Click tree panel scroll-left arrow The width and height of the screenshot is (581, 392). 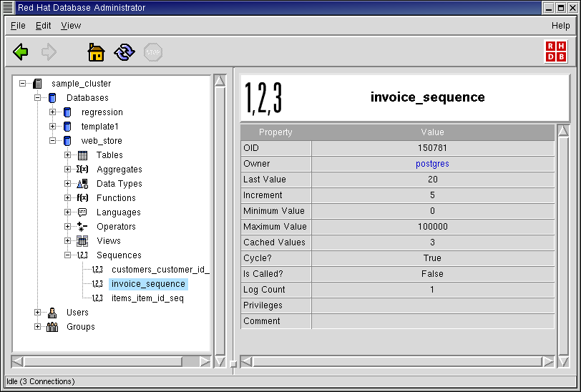[17, 361]
